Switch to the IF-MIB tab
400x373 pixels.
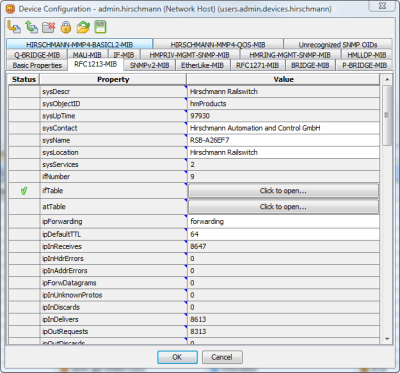124,55
